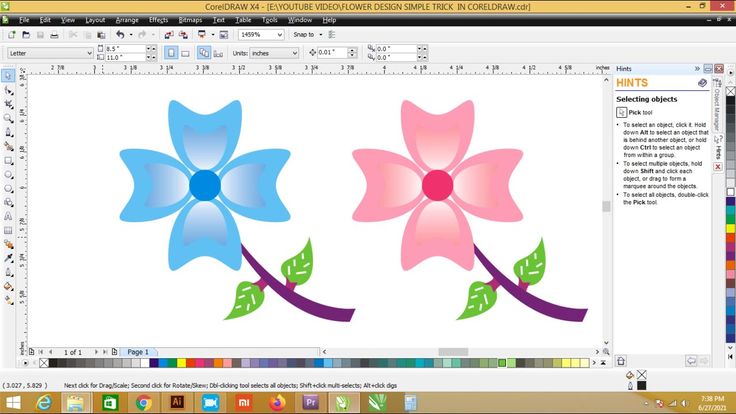
Task: Pick the Eyedropper tool
Action: coord(8,257)
